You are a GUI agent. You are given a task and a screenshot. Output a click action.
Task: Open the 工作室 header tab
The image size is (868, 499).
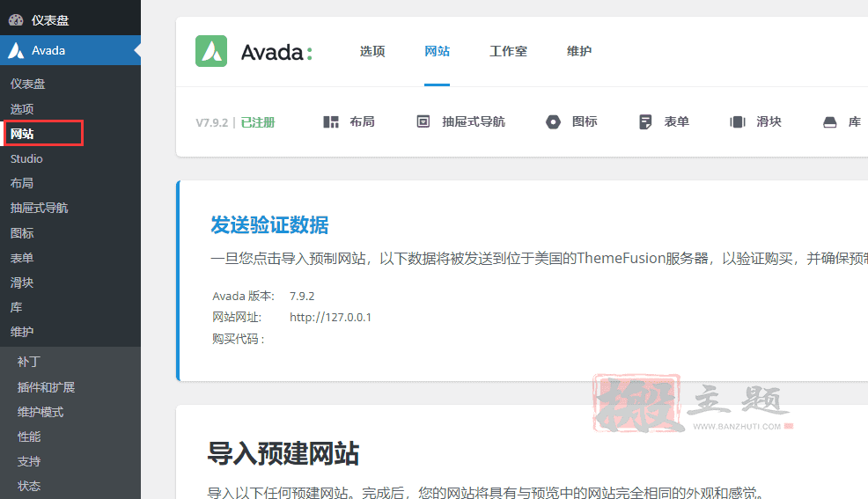click(x=508, y=51)
